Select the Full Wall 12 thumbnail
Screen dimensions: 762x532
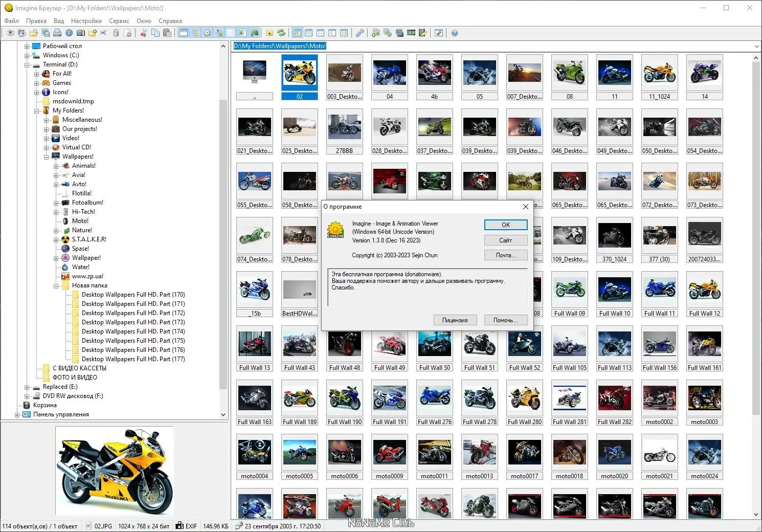(x=704, y=295)
